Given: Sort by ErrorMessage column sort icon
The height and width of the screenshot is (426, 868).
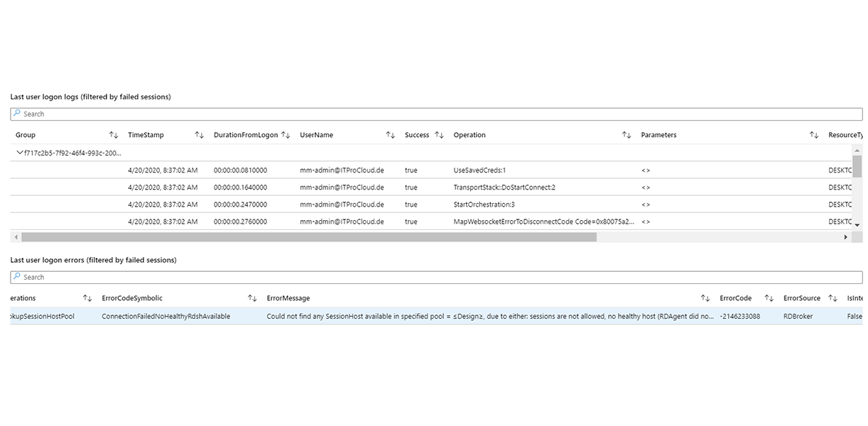Looking at the screenshot, I should (705, 298).
